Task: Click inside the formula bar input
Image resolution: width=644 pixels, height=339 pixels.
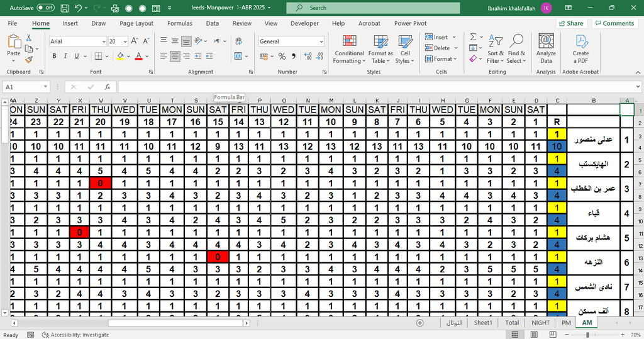Action: tap(377, 87)
